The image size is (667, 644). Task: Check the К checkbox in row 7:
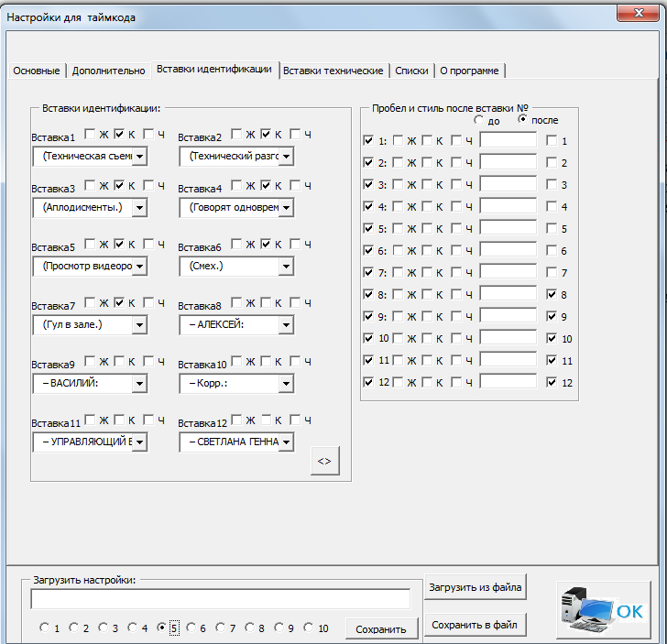coord(427,272)
